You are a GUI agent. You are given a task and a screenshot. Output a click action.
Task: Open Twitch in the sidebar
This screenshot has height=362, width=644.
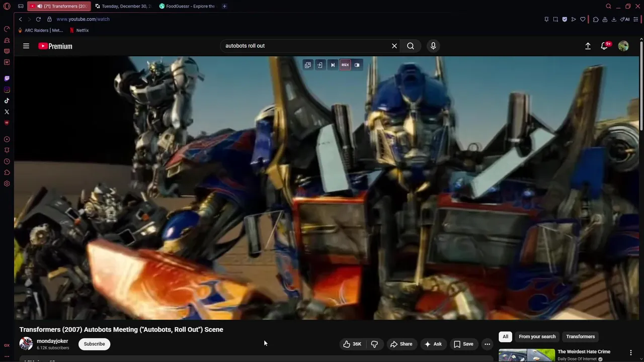point(7,78)
